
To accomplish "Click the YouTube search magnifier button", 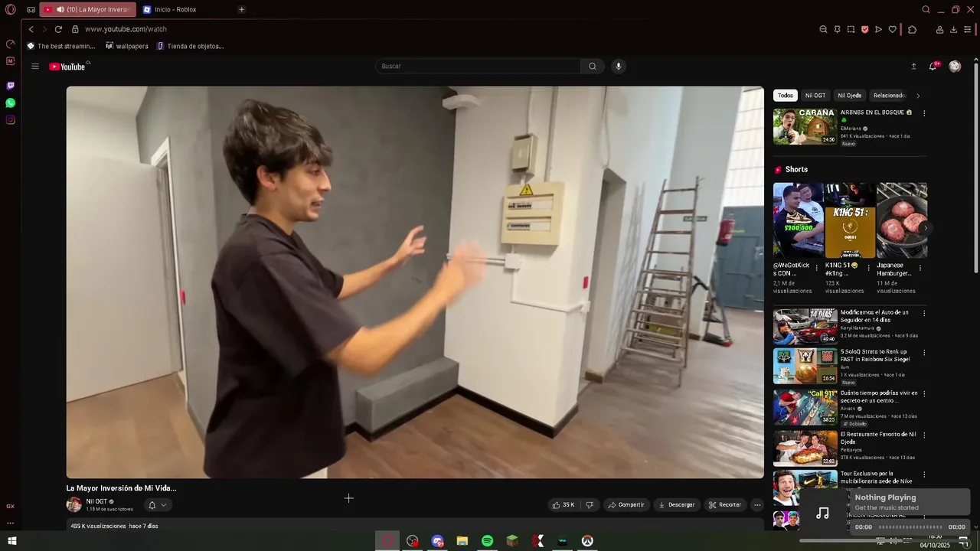I will click(592, 67).
